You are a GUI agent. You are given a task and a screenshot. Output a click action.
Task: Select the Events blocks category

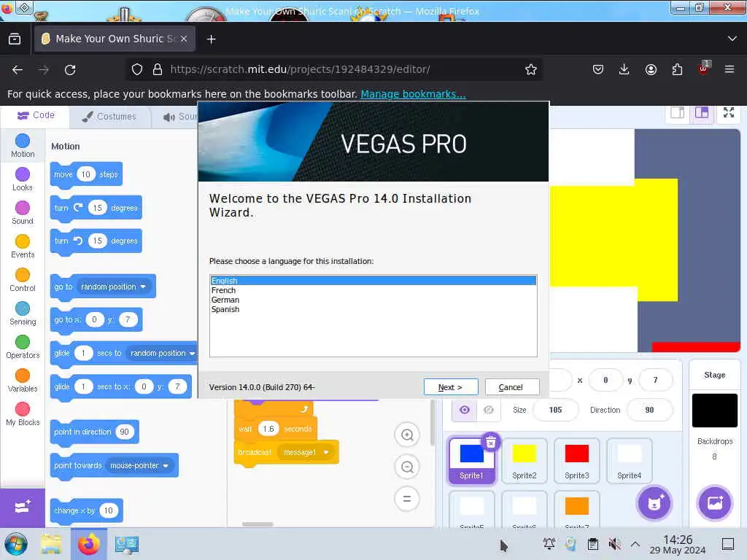23,246
